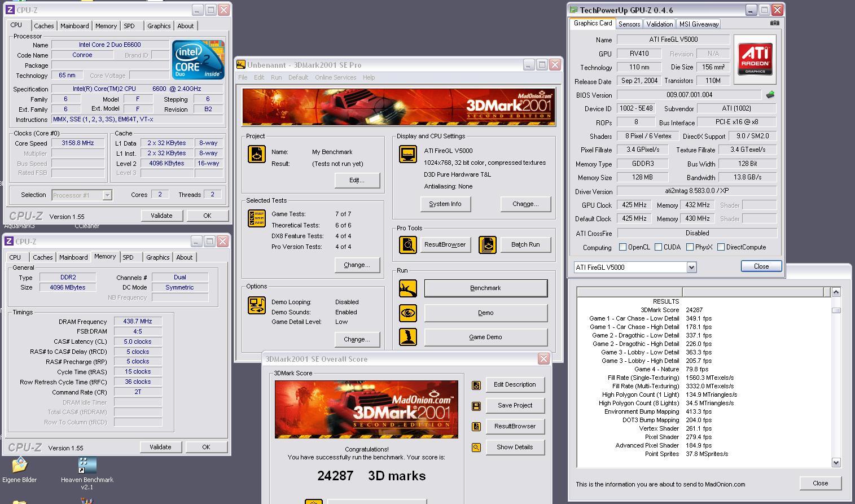Click the Edit Description icon in score dialog
This screenshot has height=504, width=855.
476,385
